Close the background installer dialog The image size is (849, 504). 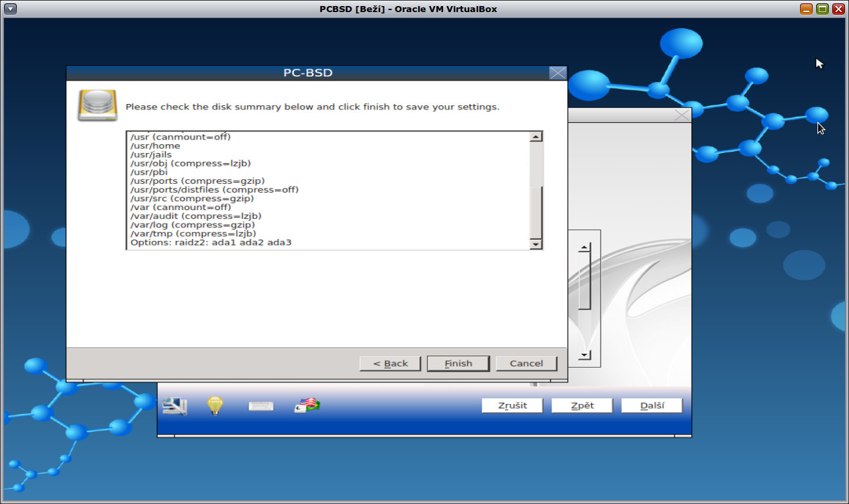tap(681, 114)
